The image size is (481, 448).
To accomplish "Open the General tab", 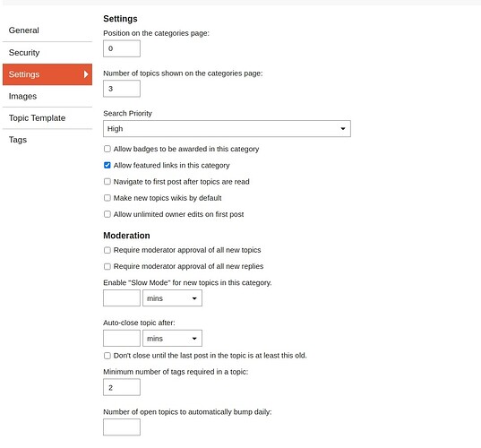I will 47,30.
